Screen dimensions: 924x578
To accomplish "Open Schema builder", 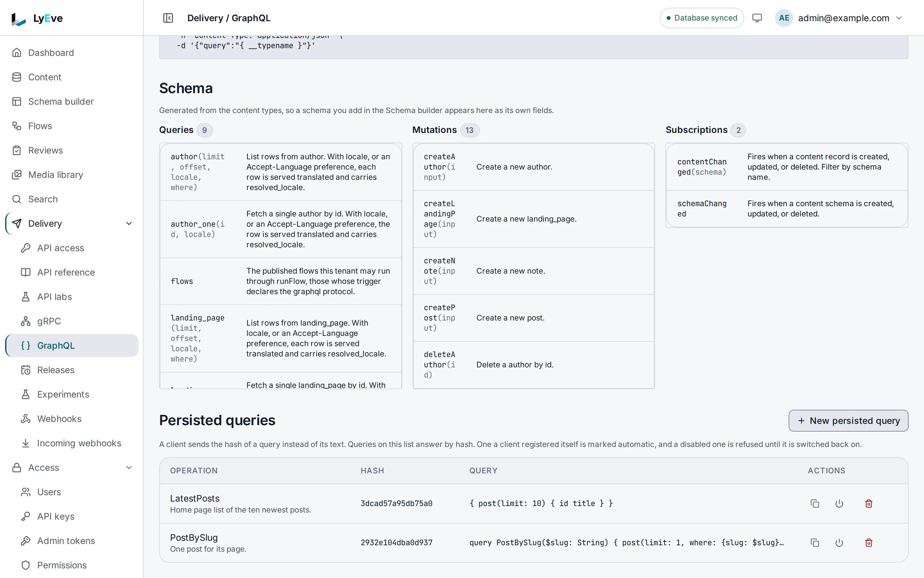I will [x=72, y=102].
